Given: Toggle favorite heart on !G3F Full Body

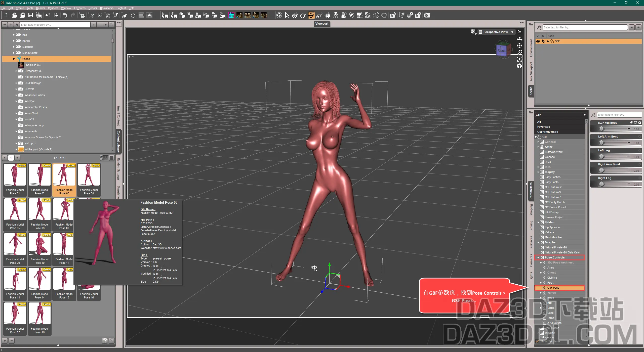Looking at the screenshot, I should 635,123.
